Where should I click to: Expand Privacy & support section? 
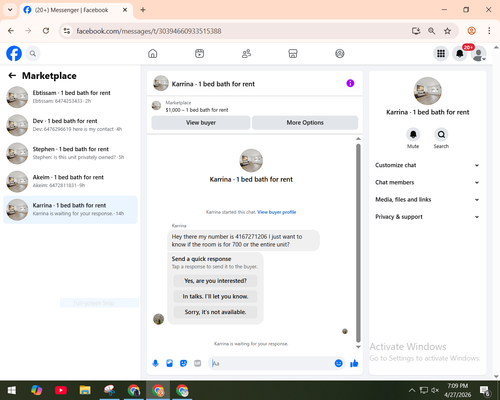pyautogui.click(x=427, y=217)
